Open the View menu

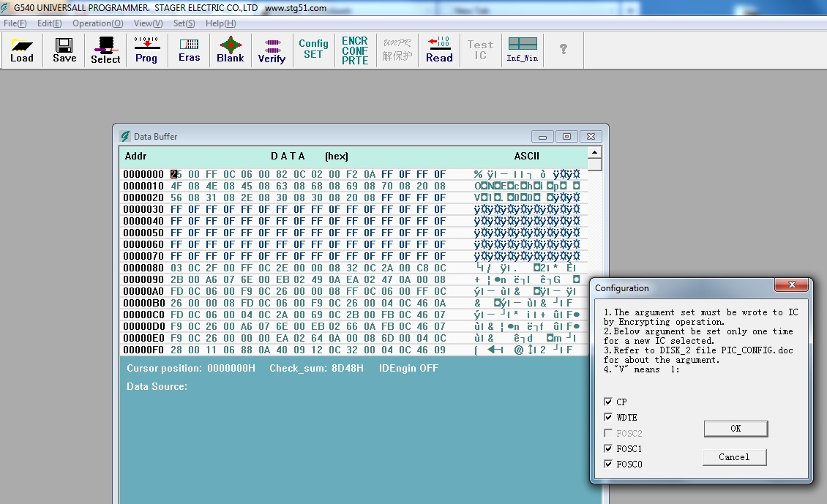pyautogui.click(x=148, y=23)
